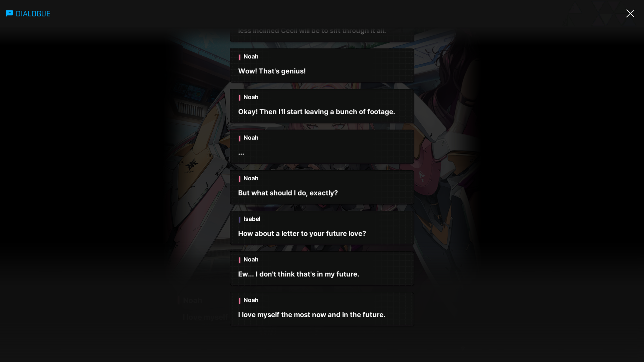Click the DIALOGUE header title
This screenshot has width=644, height=362.
click(33, 14)
